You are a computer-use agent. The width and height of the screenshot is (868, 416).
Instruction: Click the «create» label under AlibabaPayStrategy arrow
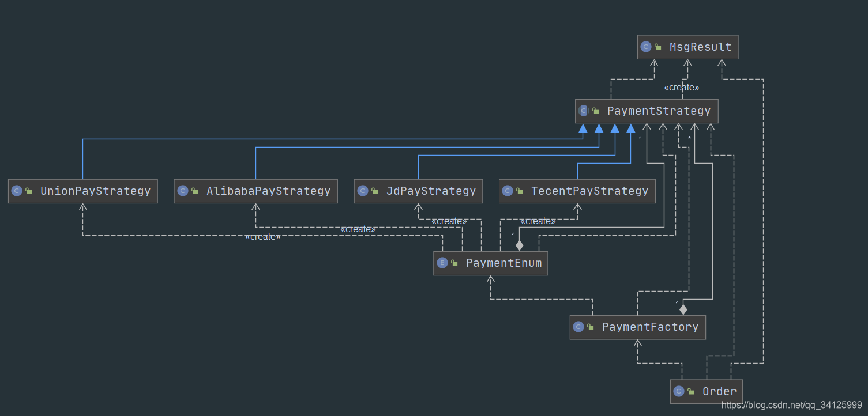coord(358,229)
